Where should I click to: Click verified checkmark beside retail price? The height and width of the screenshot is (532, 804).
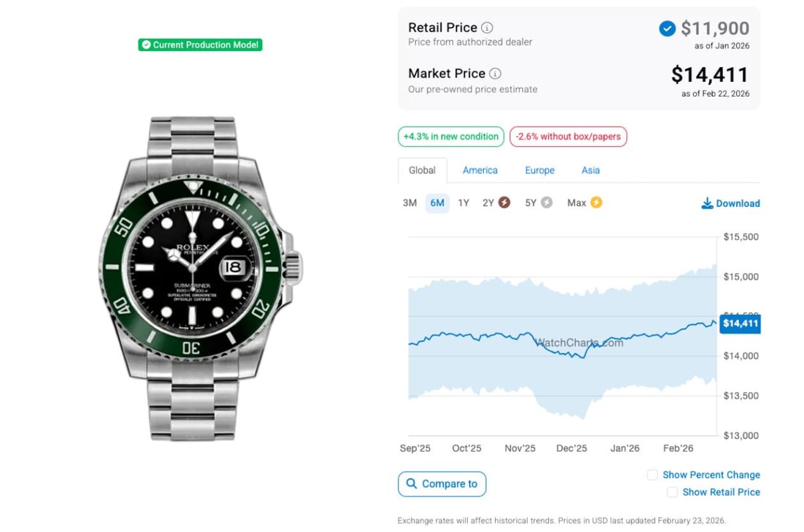click(x=667, y=29)
